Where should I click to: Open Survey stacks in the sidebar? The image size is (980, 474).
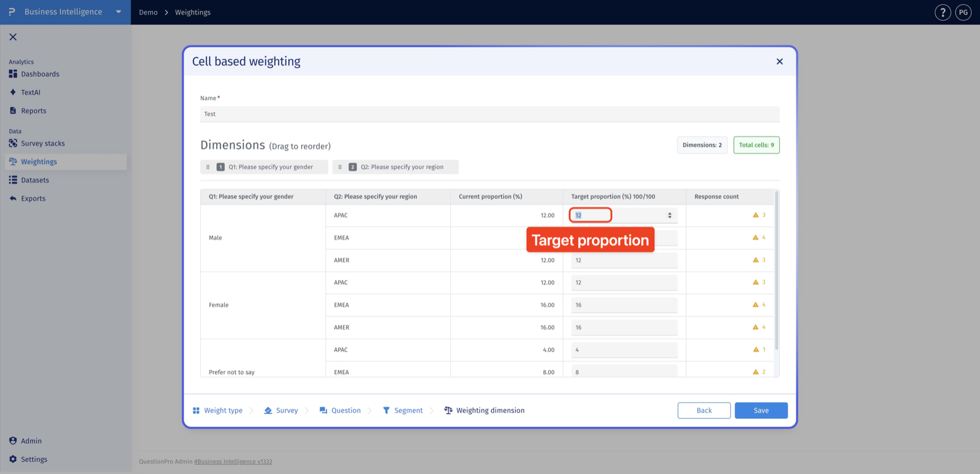[x=43, y=143]
